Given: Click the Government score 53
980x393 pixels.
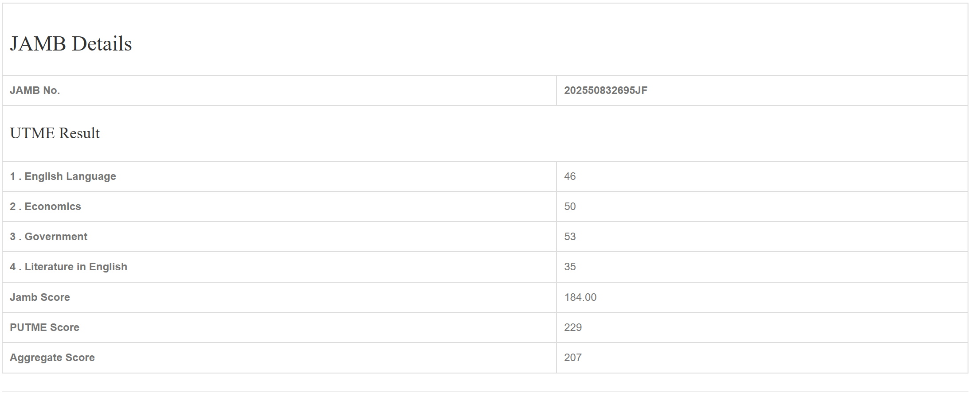Looking at the screenshot, I should coord(570,237).
